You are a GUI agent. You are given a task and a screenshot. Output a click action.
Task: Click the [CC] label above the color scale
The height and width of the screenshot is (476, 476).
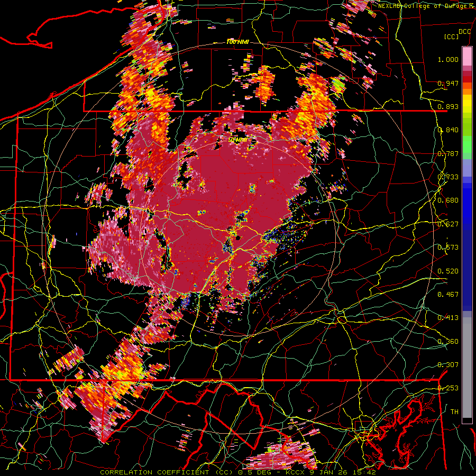(x=452, y=36)
